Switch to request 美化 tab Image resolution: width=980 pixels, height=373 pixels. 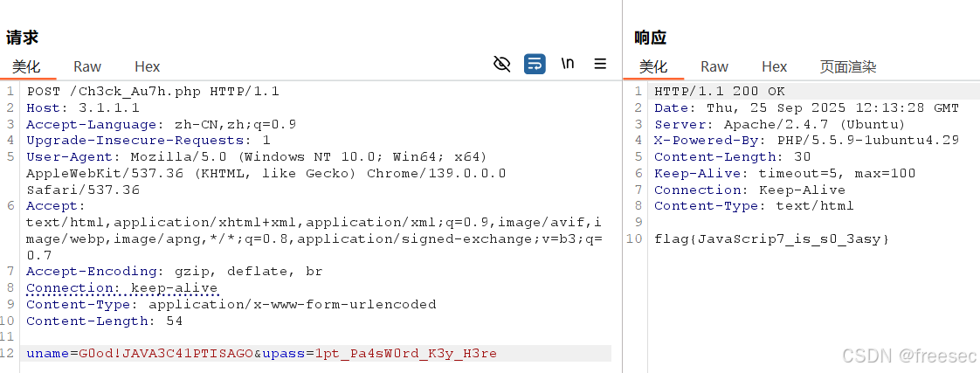[25, 66]
